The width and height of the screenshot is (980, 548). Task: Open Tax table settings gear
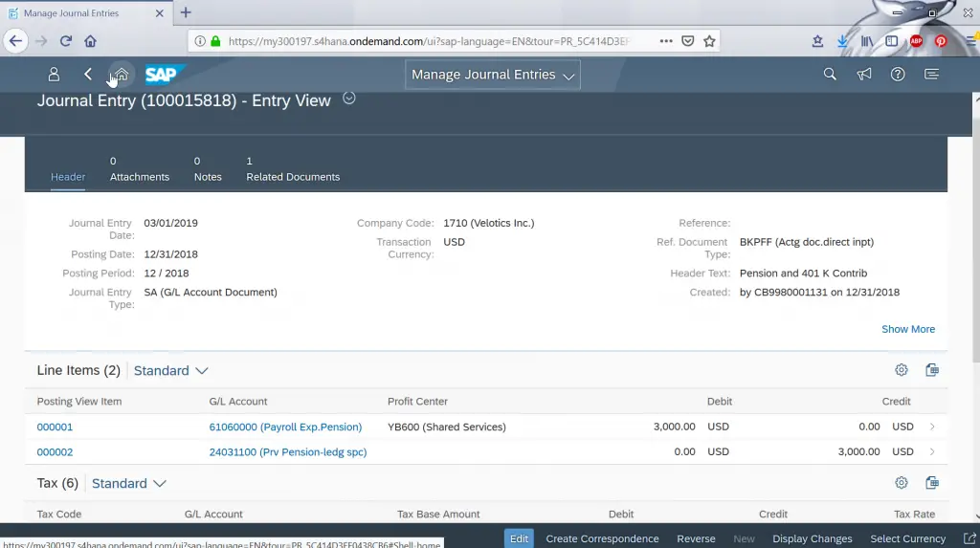901,483
